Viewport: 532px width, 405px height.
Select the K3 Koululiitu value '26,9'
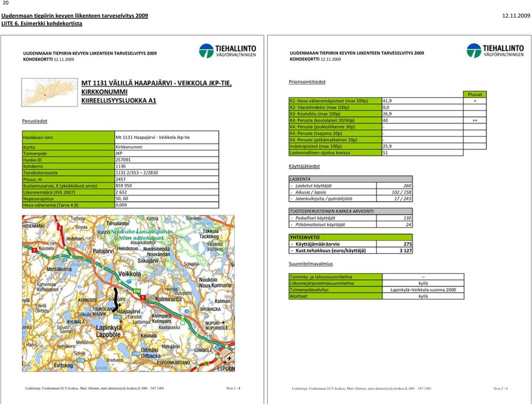[x=387, y=114]
